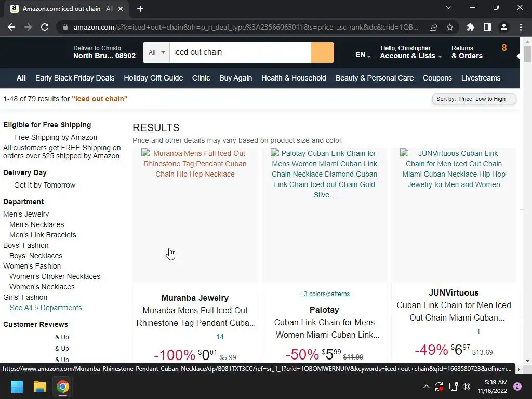532x399 pixels.
Task: Open the Chrome profile avatar
Action: click(x=504, y=27)
